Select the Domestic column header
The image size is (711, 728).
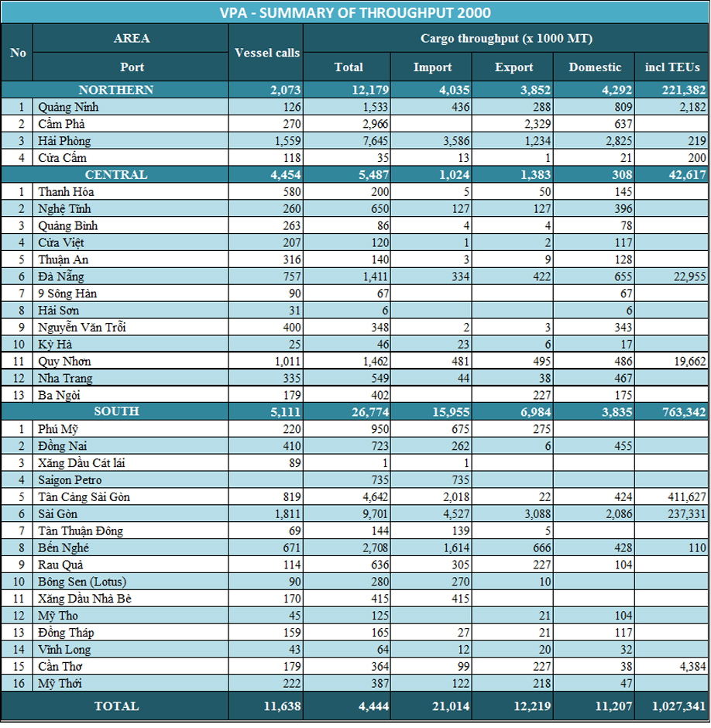tap(595, 67)
